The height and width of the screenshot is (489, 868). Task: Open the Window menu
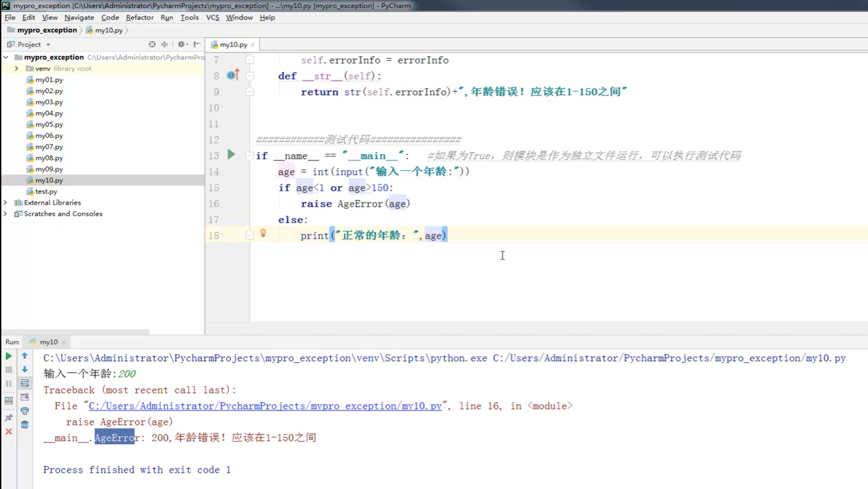[239, 17]
